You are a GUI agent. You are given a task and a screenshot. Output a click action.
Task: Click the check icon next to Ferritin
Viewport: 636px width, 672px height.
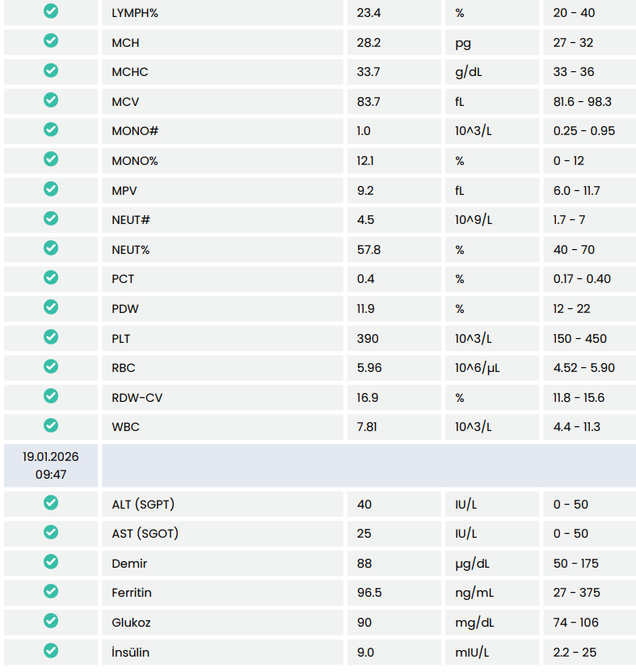point(50,592)
